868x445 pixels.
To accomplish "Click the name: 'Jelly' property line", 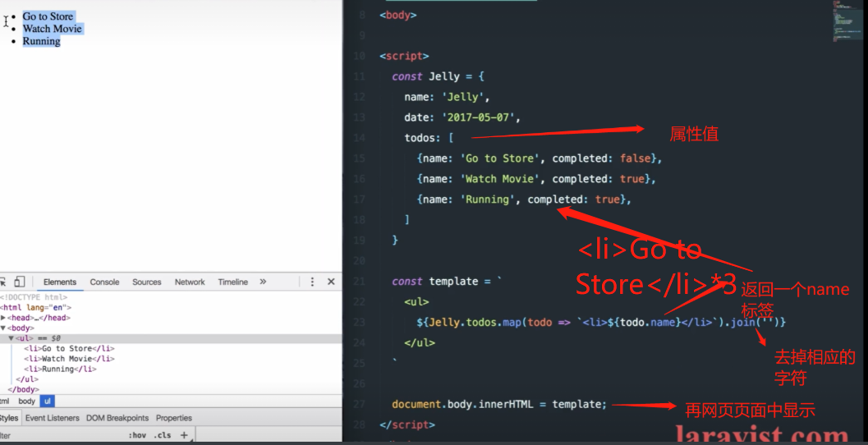I will [x=447, y=97].
